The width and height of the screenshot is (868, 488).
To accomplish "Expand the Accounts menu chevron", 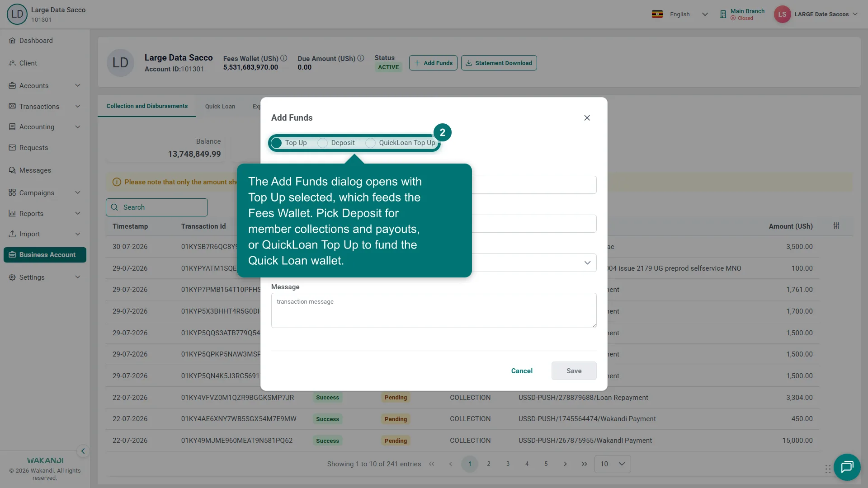I will click(x=78, y=86).
